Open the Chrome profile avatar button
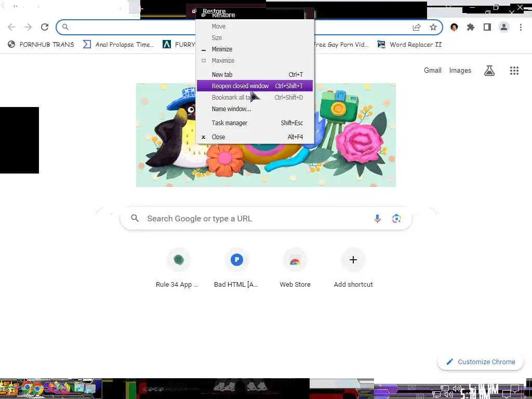This screenshot has height=399, width=532. [x=504, y=27]
